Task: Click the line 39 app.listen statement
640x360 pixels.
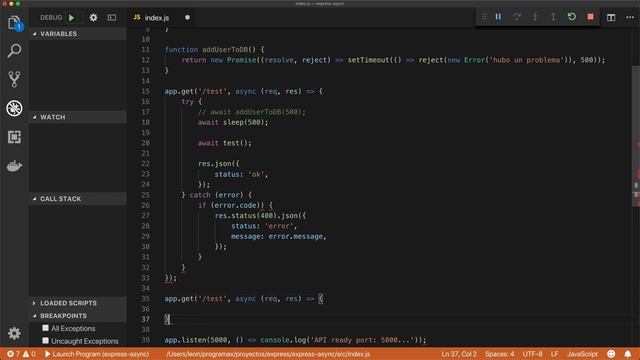Action: (x=295, y=340)
